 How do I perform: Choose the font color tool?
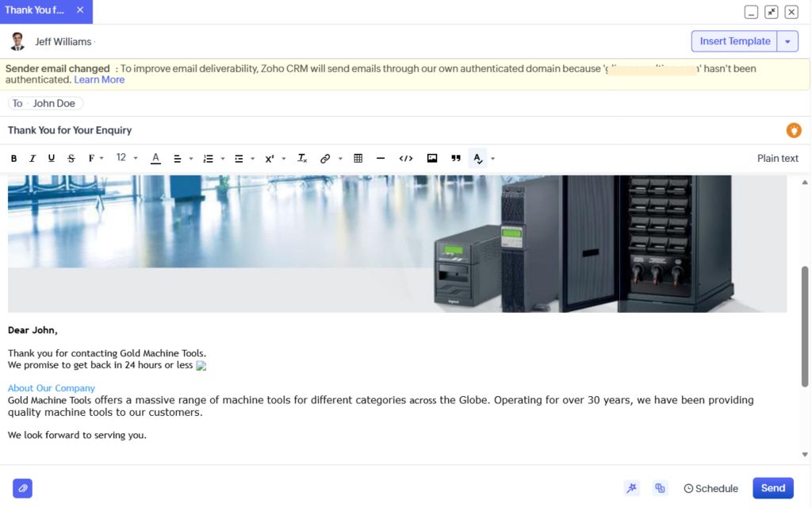[x=155, y=159]
